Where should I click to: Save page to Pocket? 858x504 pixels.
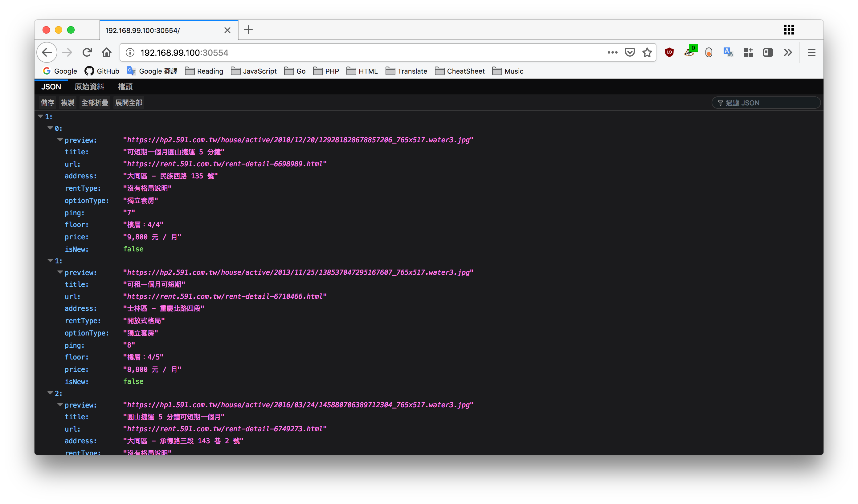click(x=630, y=52)
